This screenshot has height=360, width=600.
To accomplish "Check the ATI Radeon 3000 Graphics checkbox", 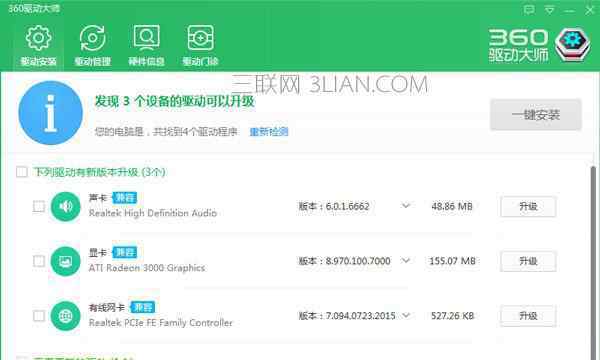I will 39,261.
